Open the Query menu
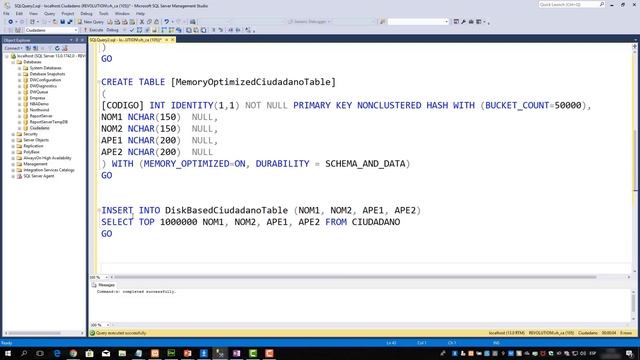 coord(49,13)
